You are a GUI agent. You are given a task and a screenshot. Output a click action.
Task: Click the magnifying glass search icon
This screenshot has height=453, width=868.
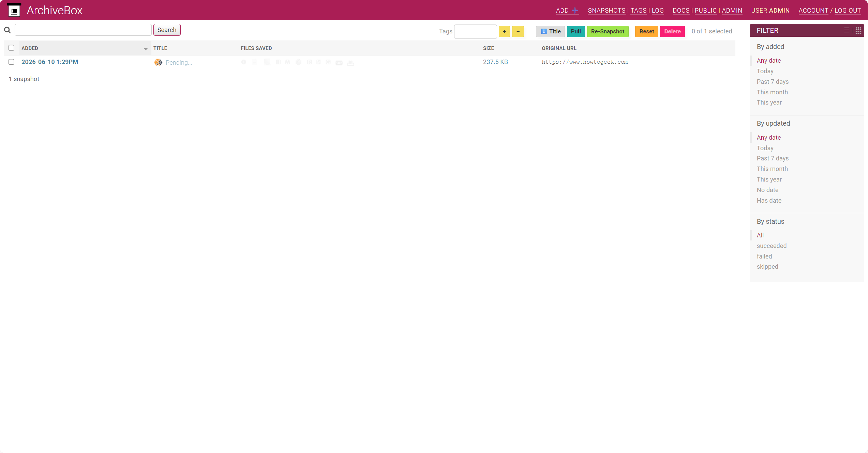click(x=7, y=30)
